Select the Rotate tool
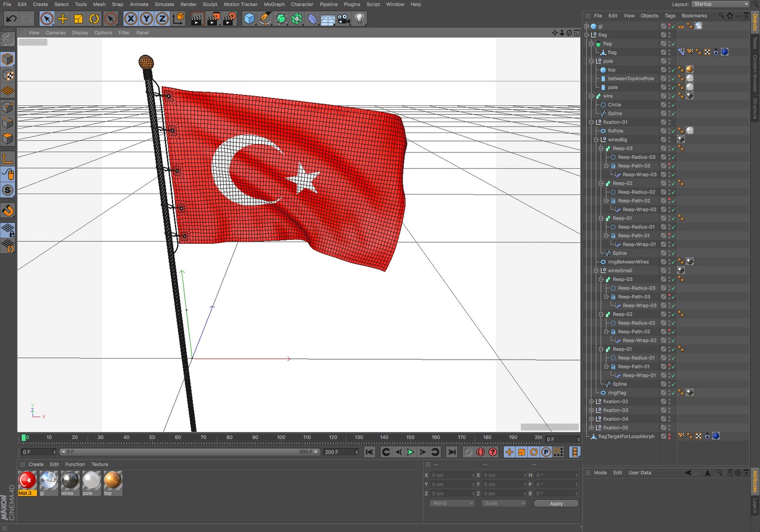Image resolution: width=760 pixels, height=532 pixels. [x=94, y=19]
